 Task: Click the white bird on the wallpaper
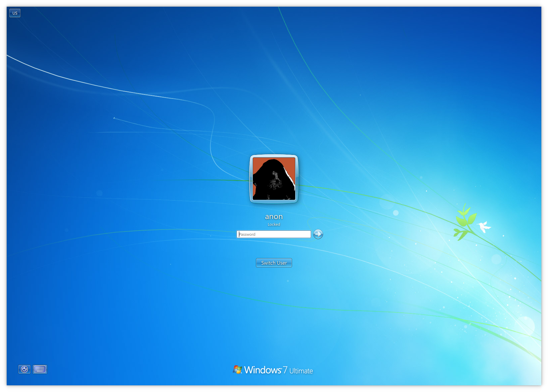point(484,227)
